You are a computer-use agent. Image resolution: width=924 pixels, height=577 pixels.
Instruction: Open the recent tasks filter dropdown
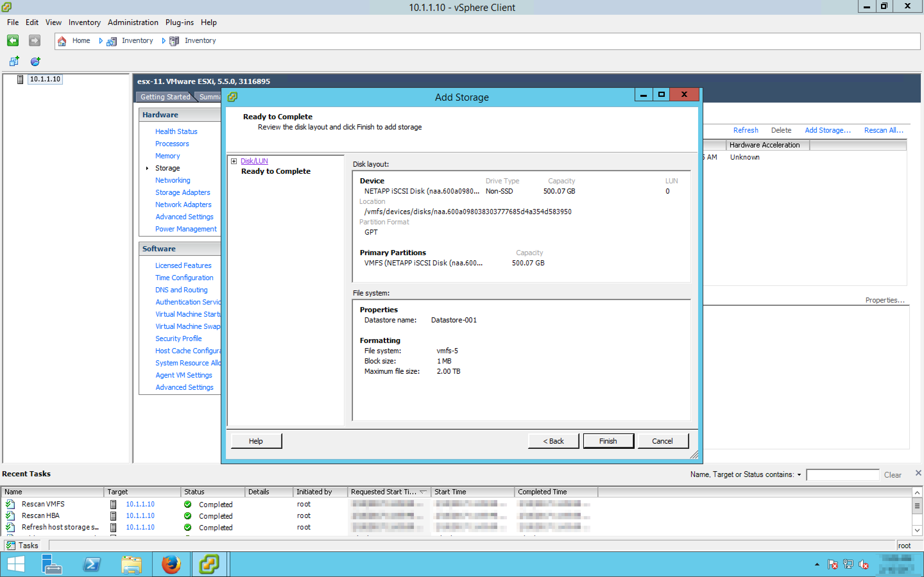coord(799,475)
